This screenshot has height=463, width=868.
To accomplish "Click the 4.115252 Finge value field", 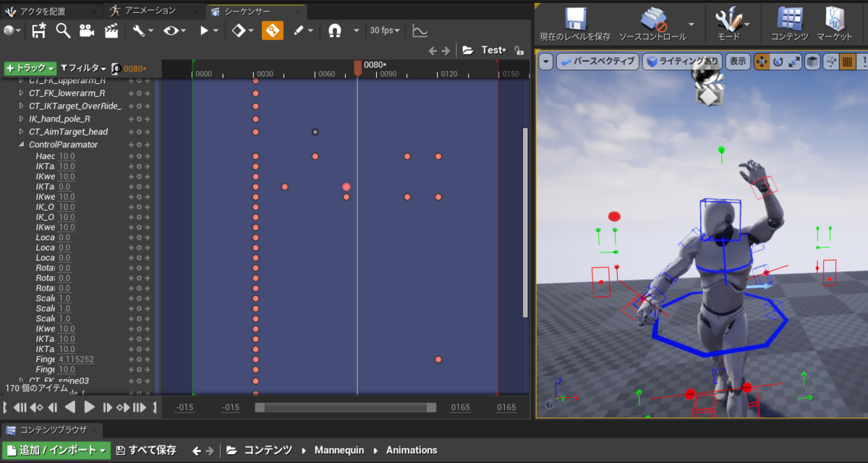I will click(77, 360).
